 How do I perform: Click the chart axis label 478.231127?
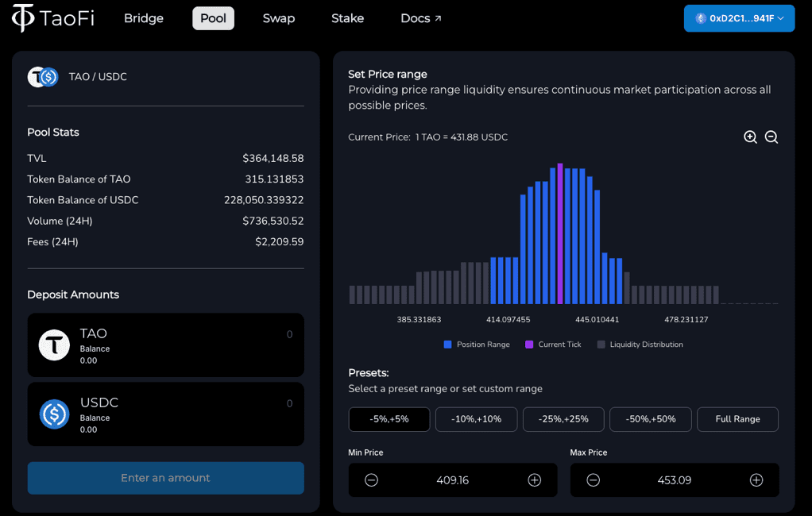click(x=686, y=319)
